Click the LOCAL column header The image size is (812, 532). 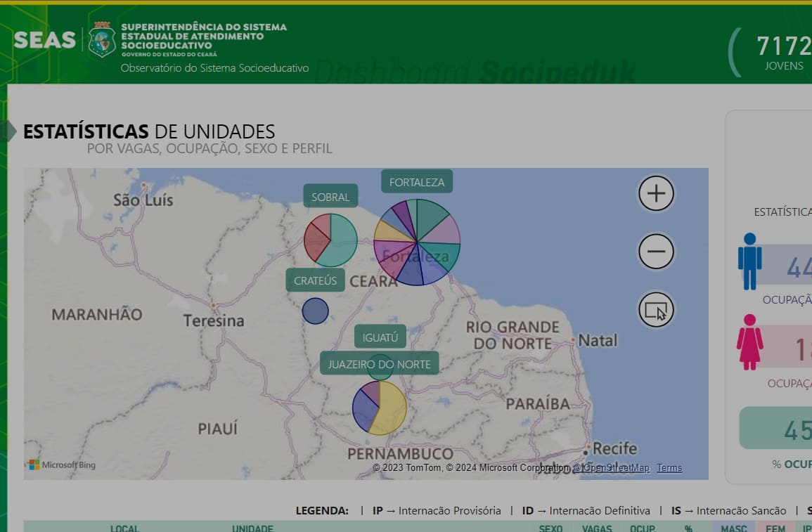pyautogui.click(x=125, y=528)
